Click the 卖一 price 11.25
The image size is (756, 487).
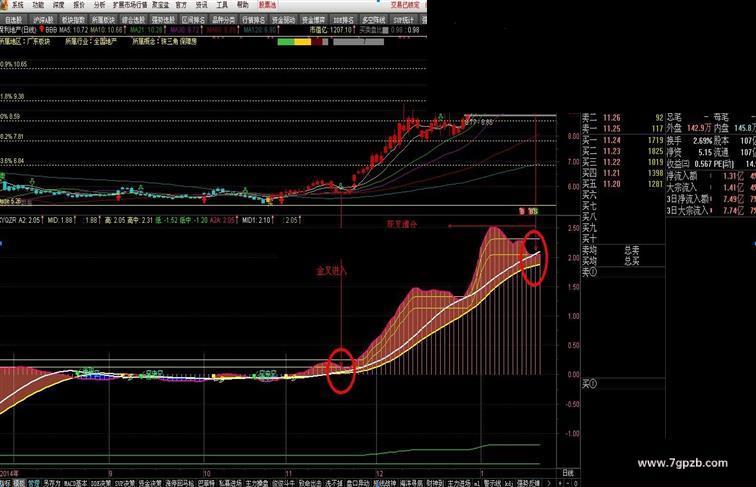(612, 129)
